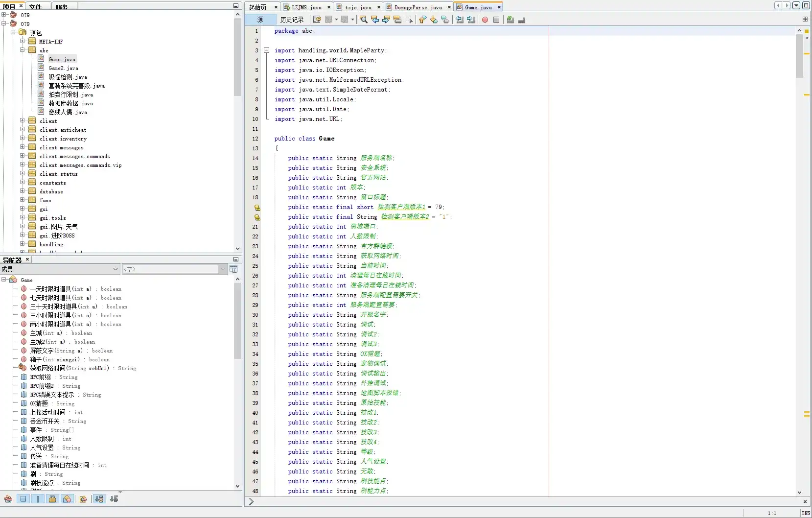Click the Show Inherited Members icon
Screen dimensions: 812x518
tap(8, 499)
